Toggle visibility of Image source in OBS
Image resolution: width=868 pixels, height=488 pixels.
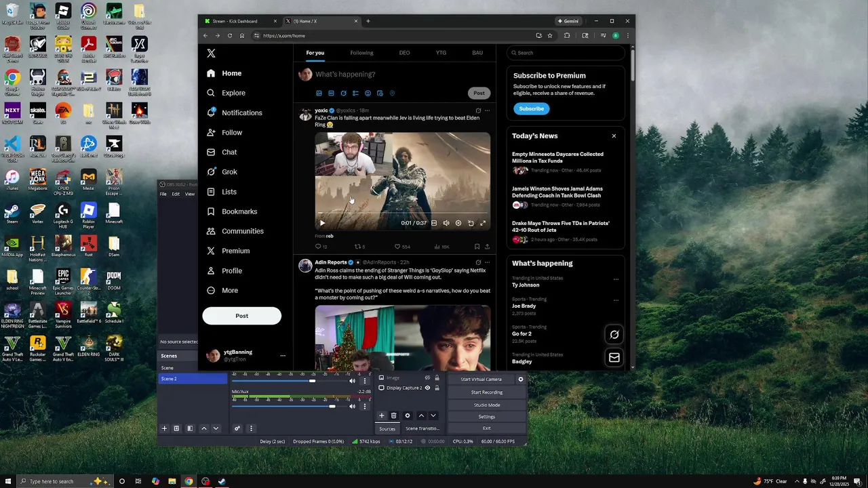427,378
